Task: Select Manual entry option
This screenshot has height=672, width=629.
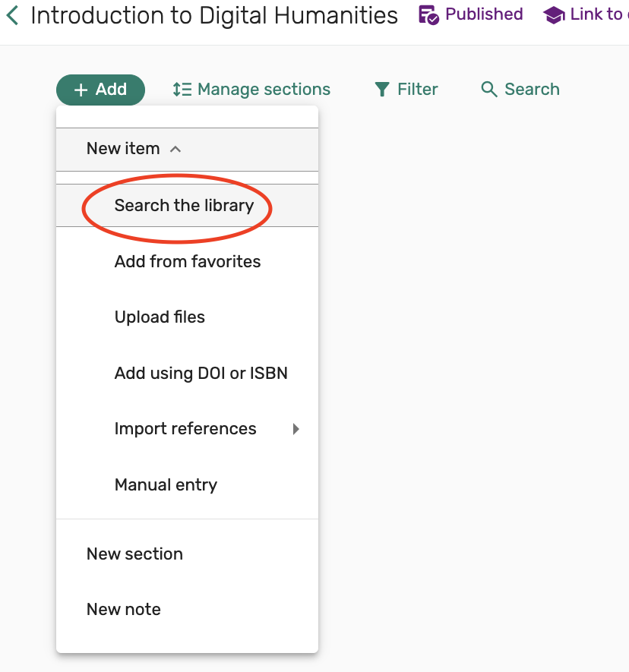Action: [x=166, y=485]
